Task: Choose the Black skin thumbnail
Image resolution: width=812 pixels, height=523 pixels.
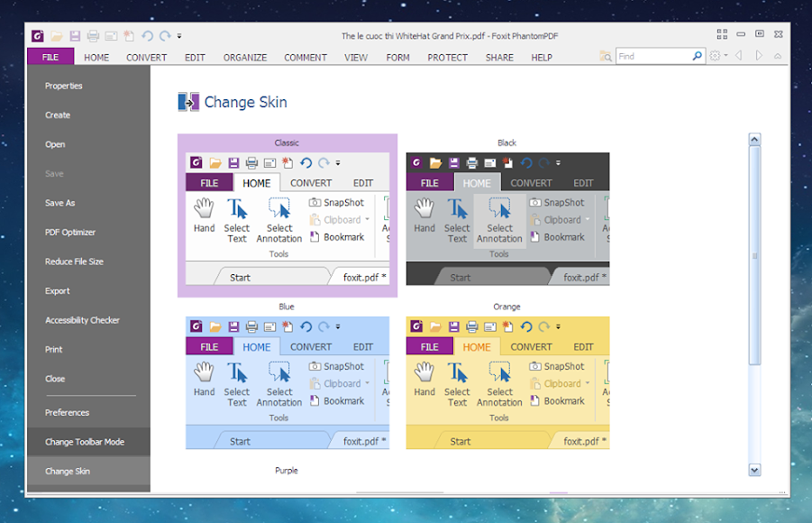Action: (507, 219)
